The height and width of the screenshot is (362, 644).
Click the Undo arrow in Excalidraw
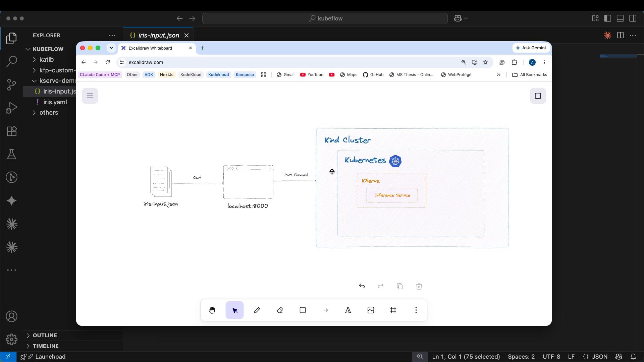click(x=362, y=286)
